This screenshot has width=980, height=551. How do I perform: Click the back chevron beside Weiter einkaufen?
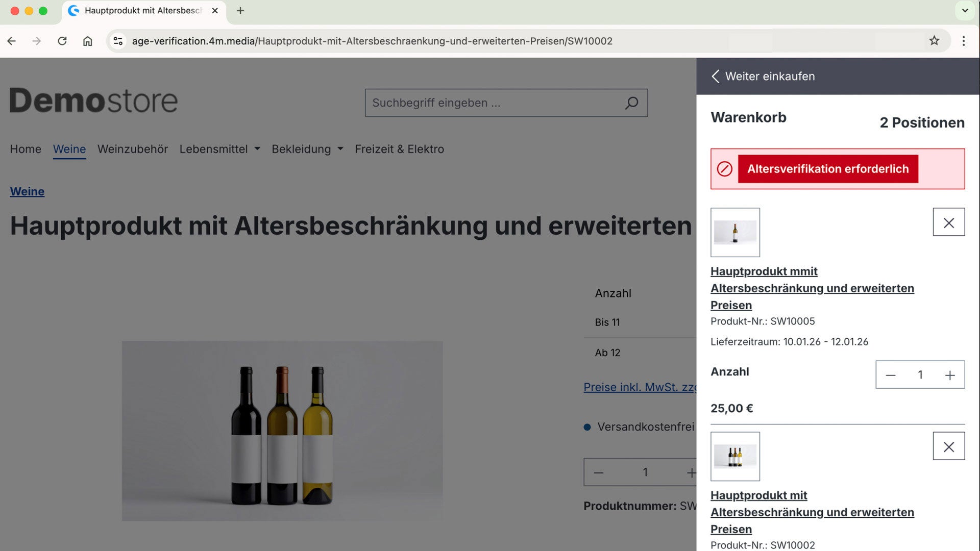coord(716,77)
